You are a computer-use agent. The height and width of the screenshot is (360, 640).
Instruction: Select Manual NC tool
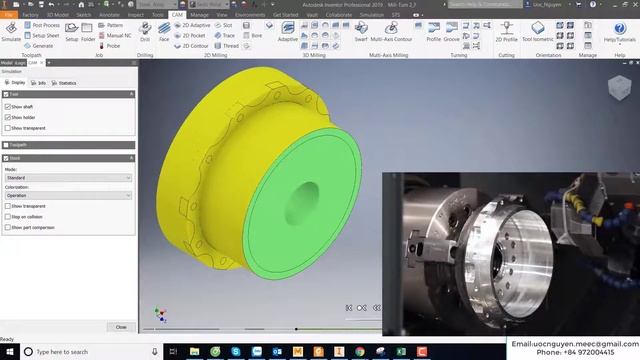(115, 36)
